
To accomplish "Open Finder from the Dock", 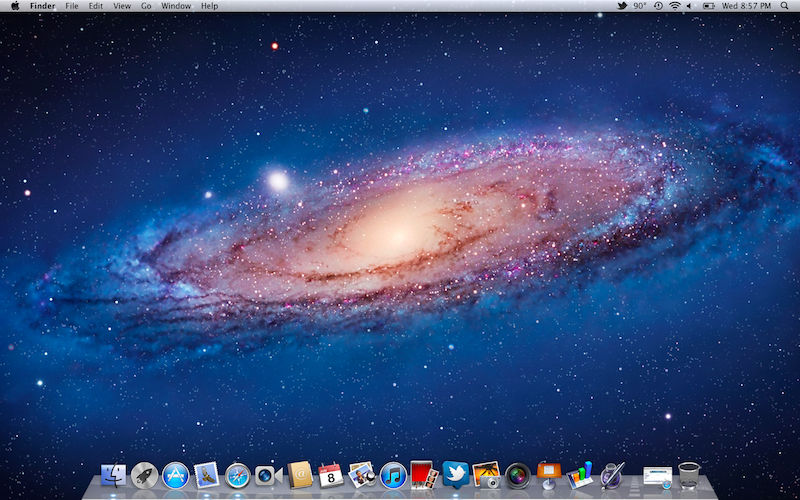I will (x=113, y=476).
